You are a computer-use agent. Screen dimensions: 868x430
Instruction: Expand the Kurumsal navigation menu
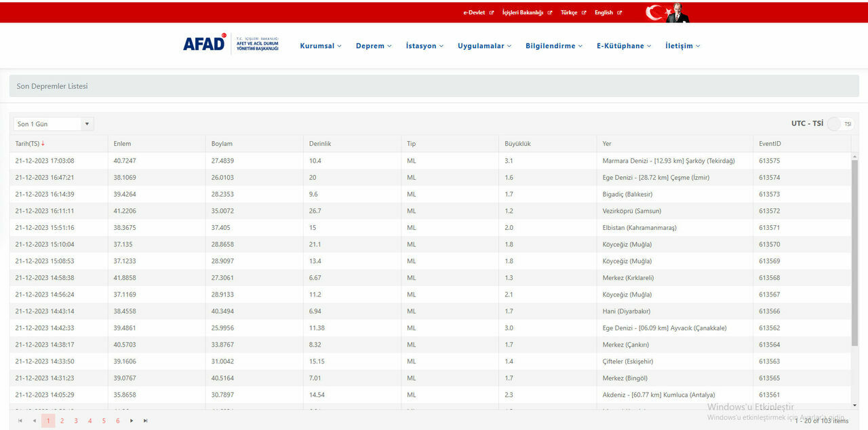(321, 46)
